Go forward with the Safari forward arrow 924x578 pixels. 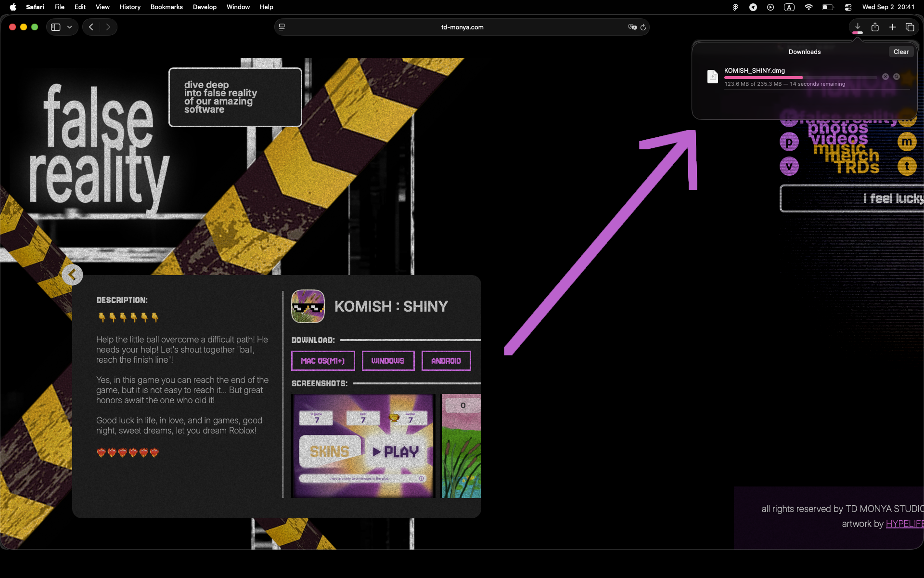click(108, 27)
